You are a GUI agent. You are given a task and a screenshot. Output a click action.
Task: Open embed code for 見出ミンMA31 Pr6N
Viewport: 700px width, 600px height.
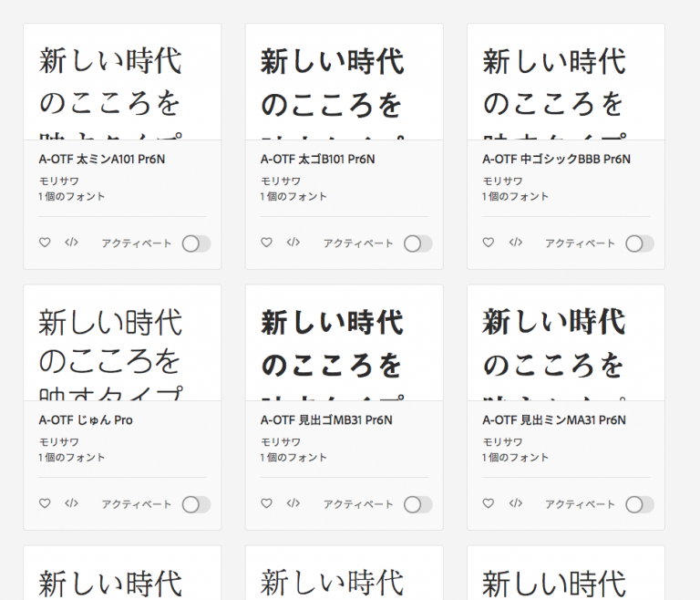click(x=516, y=503)
